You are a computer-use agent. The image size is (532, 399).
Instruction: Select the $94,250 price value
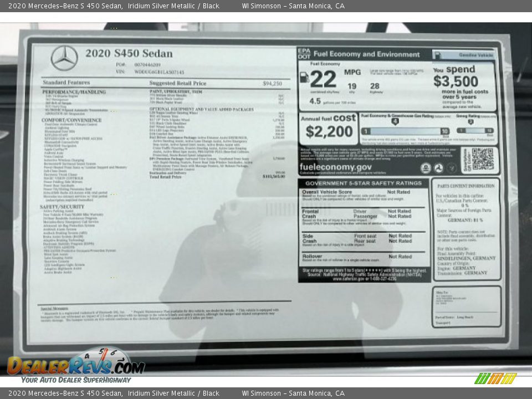[x=272, y=84]
